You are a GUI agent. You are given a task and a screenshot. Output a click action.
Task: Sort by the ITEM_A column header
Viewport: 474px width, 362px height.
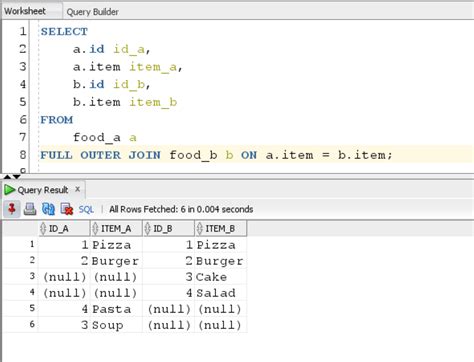pos(116,228)
